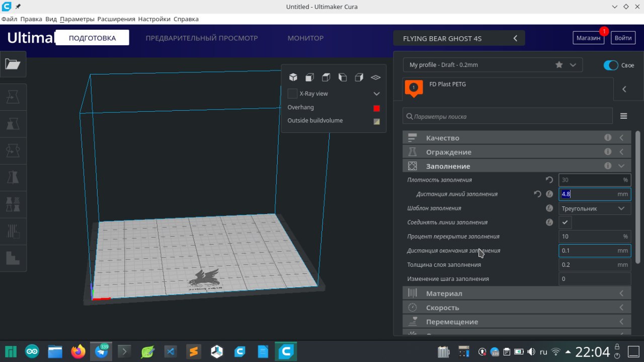Enable the X-Ray view checkbox
The image size is (644, 362).
(x=292, y=94)
